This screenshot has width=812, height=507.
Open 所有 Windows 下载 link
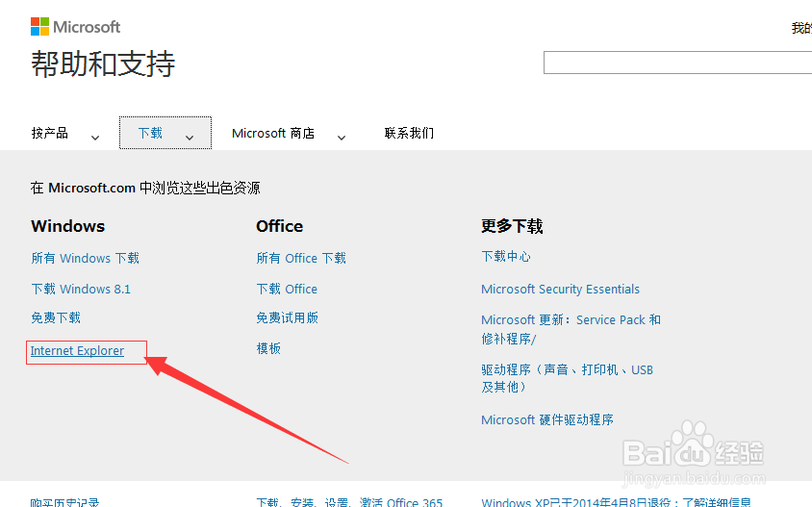coord(86,258)
